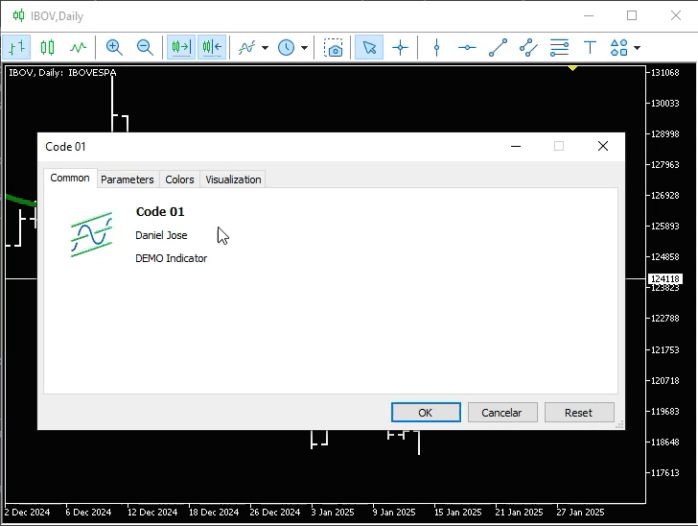Click the Cancelar button
The height and width of the screenshot is (526, 698).
click(502, 413)
